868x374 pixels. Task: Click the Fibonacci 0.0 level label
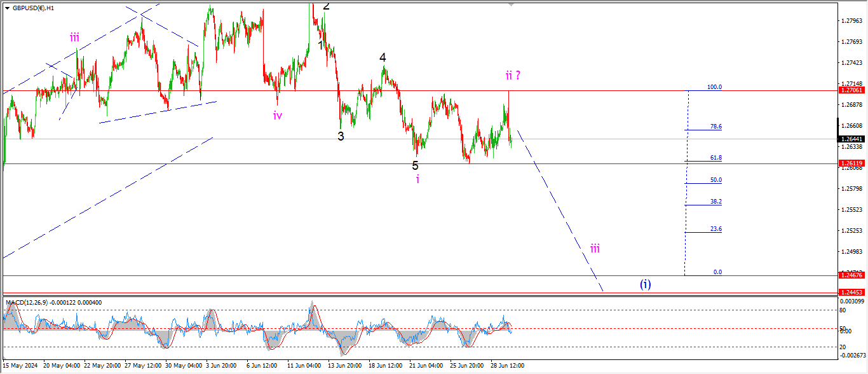click(x=717, y=272)
